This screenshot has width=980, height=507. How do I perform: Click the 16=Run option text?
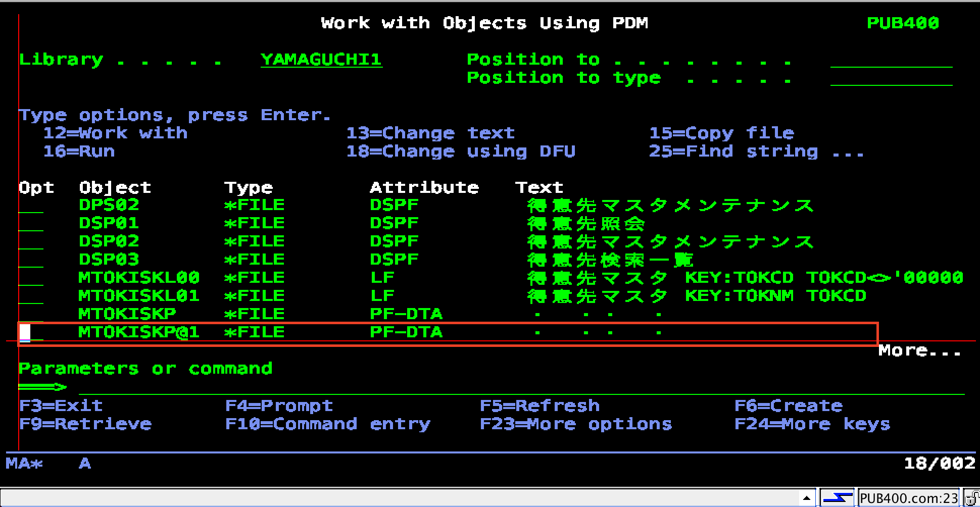pyautogui.click(x=79, y=151)
